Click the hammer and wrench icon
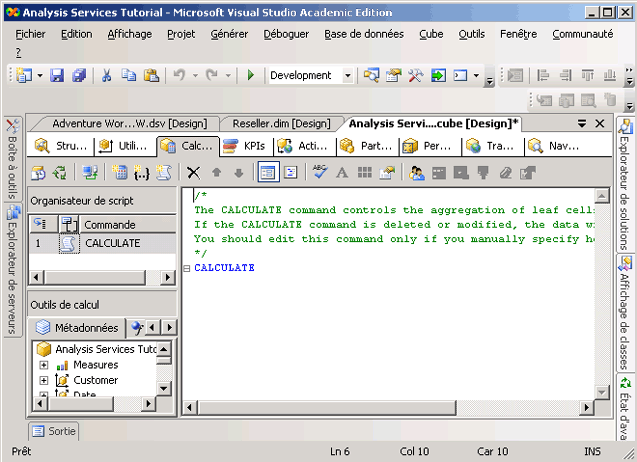This screenshot has width=637, height=462. pyautogui.click(x=416, y=75)
